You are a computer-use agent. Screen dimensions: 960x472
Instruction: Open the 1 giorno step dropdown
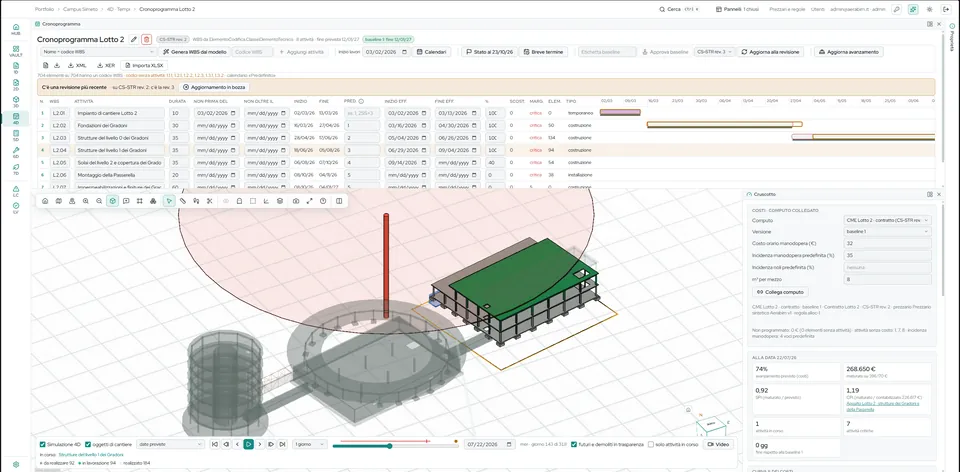(310, 444)
